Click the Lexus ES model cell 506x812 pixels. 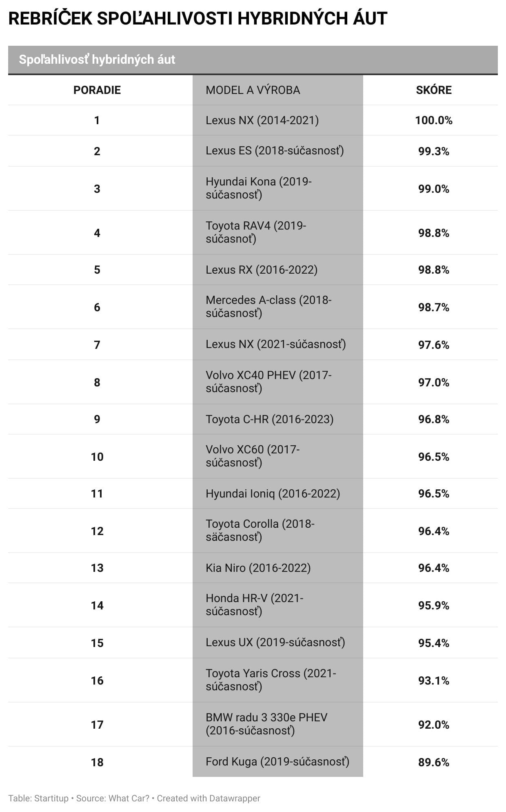275,151
